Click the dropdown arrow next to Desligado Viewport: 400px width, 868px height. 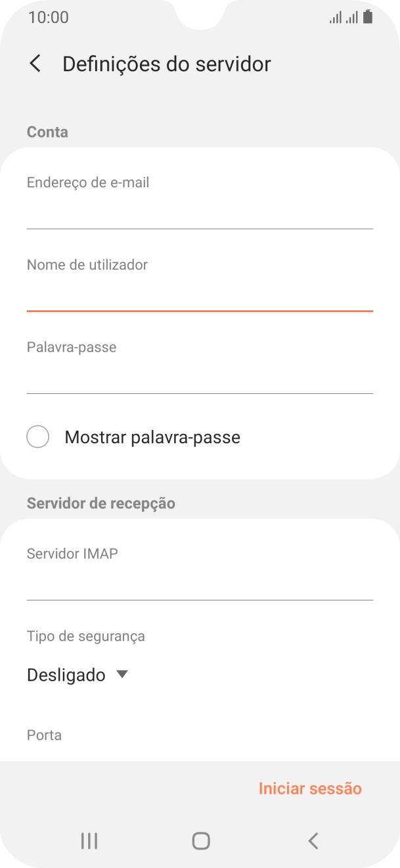[x=122, y=674]
